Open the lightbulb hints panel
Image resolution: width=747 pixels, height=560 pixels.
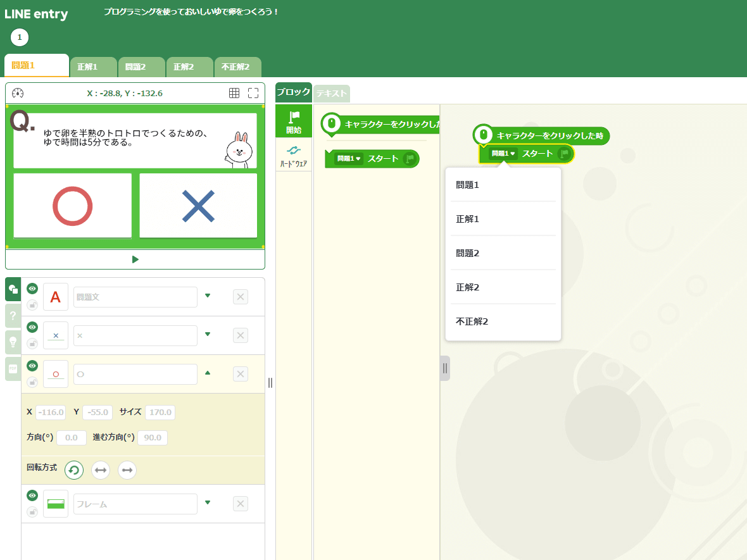(13, 342)
